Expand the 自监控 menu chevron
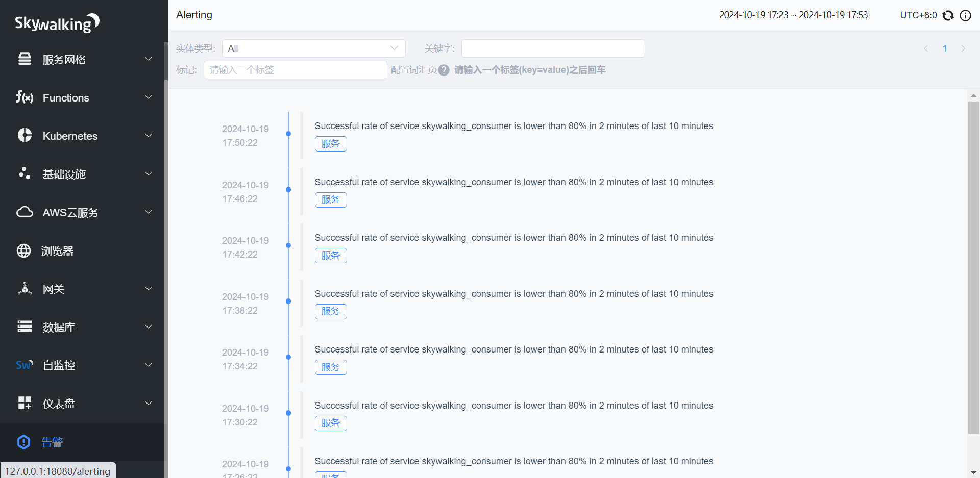This screenshot has height=478, width=980. pyautogui.click(x=149, y=365)
